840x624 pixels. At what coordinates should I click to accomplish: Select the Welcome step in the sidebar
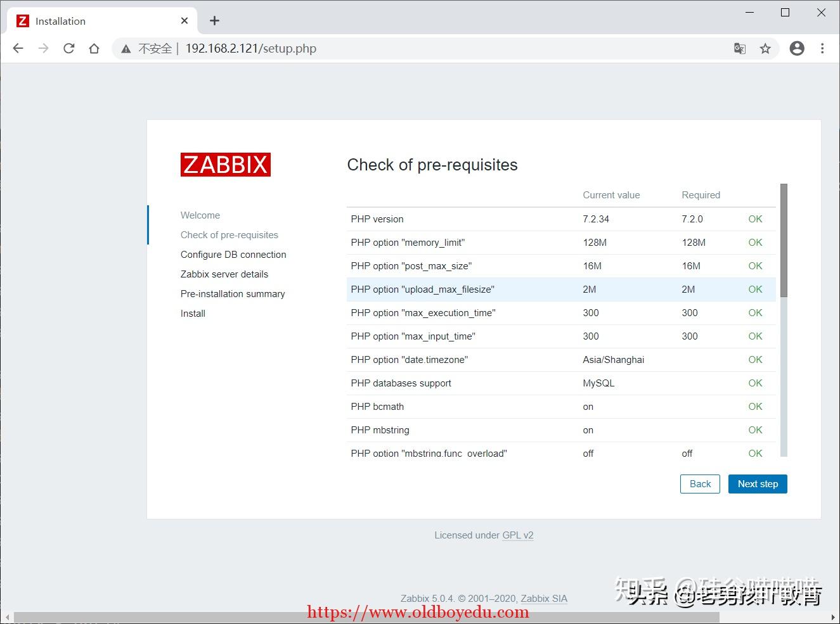(x=200, y=215)
